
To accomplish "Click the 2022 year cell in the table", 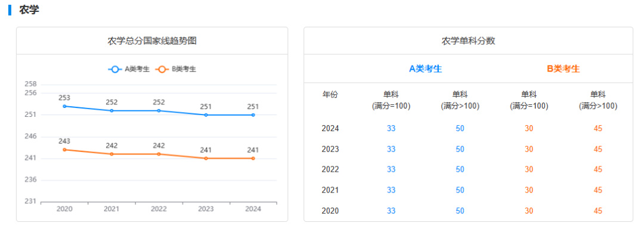I will pyautogui.click(x=330, y=169).
